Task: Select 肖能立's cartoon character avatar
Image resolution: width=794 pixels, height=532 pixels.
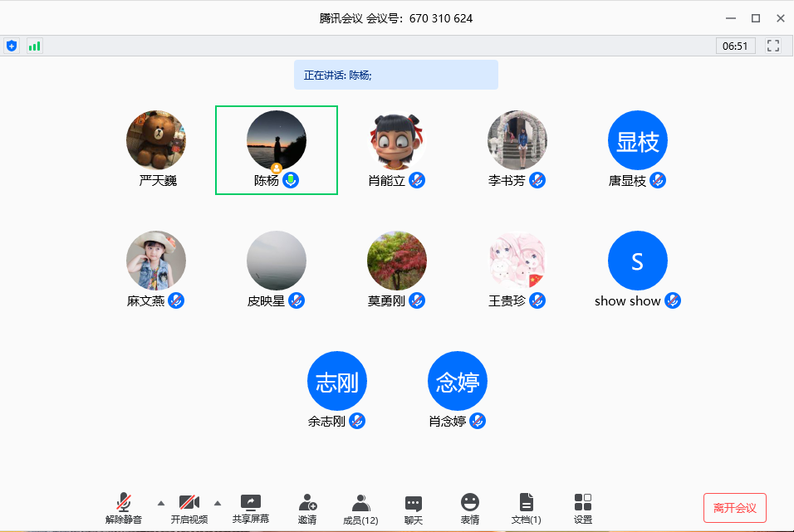Action: click(397, 140)
